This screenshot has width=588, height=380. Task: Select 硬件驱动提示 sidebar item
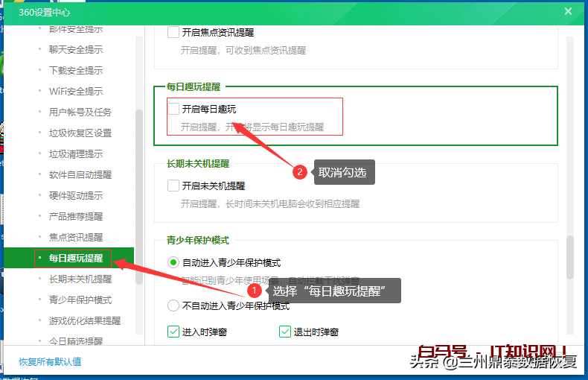pyautogui.click(x=76, y=196)
